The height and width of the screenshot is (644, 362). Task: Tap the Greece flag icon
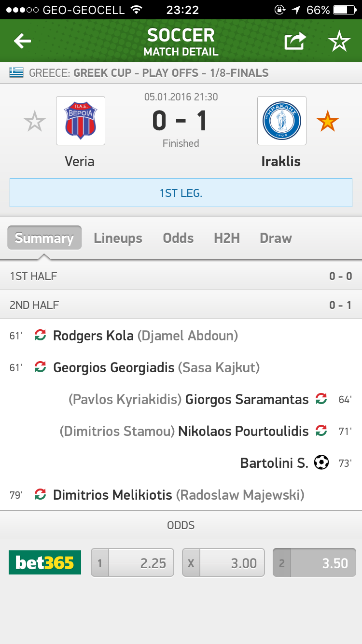click(16, 73)
